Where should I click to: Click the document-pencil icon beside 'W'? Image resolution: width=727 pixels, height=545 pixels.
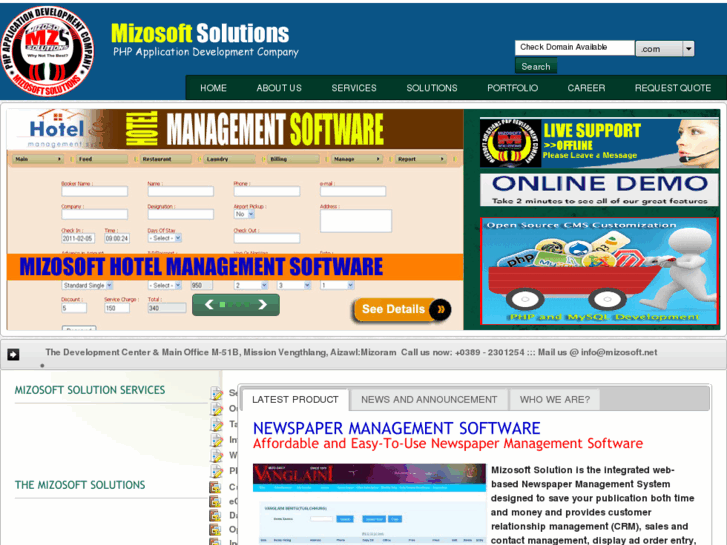217,455
